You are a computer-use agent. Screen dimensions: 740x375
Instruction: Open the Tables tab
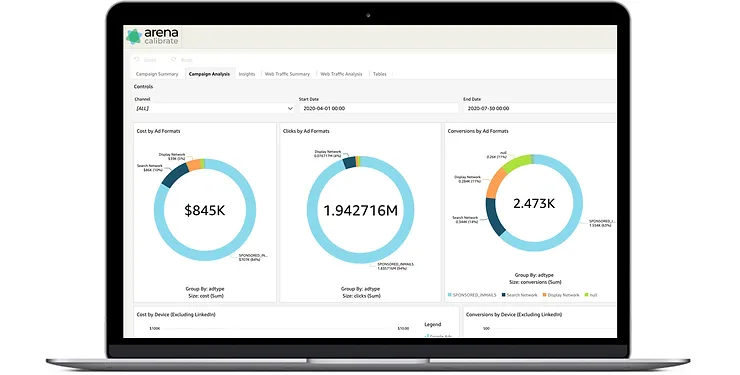coord(380,74)
